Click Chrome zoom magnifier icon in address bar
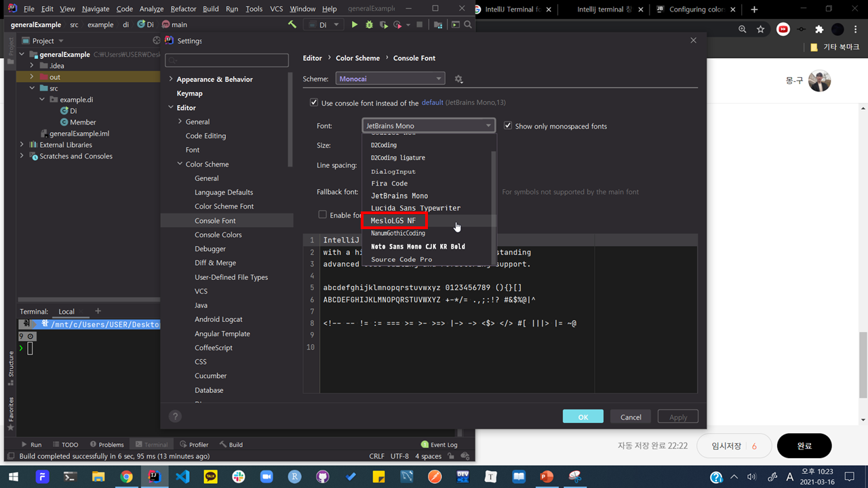The image size is (868, 488). (x=743, y=29)
